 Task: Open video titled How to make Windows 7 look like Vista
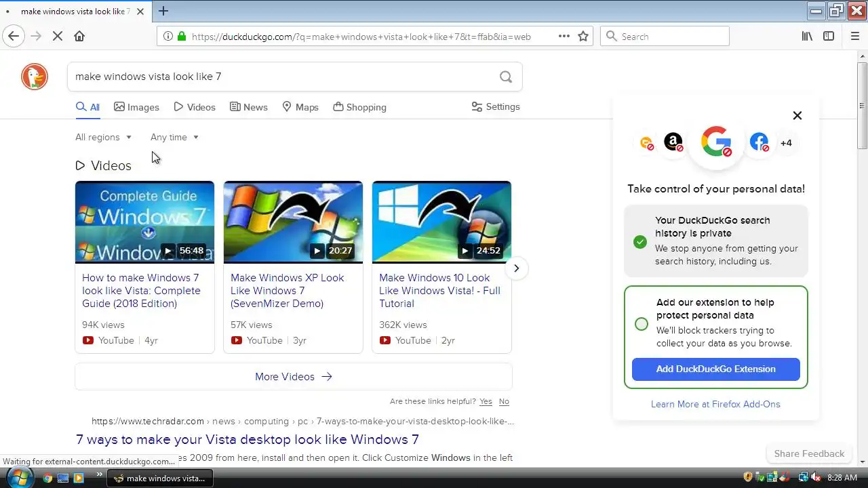pos(141,291)
